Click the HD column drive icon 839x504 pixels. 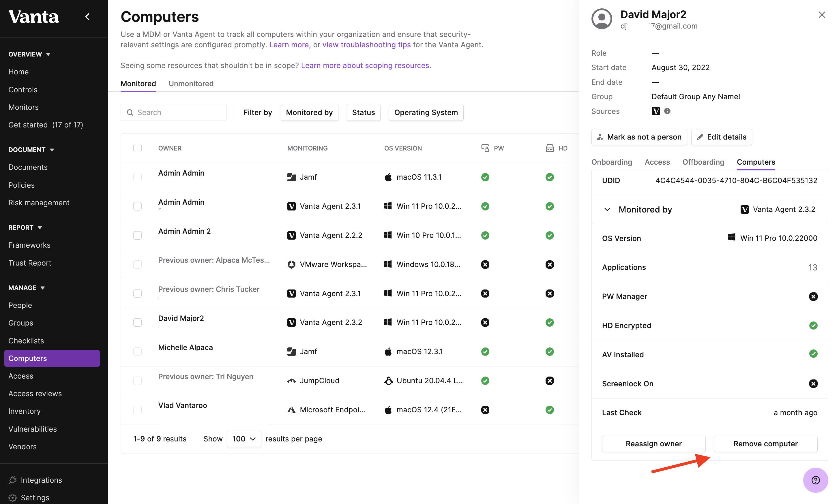pyautogui.click(x=550, y=148)
